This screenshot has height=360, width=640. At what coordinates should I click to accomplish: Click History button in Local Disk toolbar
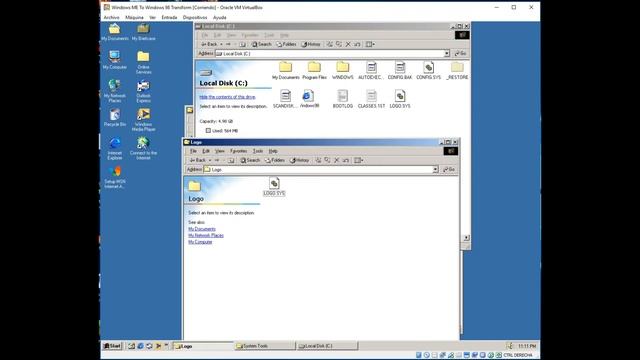point(311,44)
